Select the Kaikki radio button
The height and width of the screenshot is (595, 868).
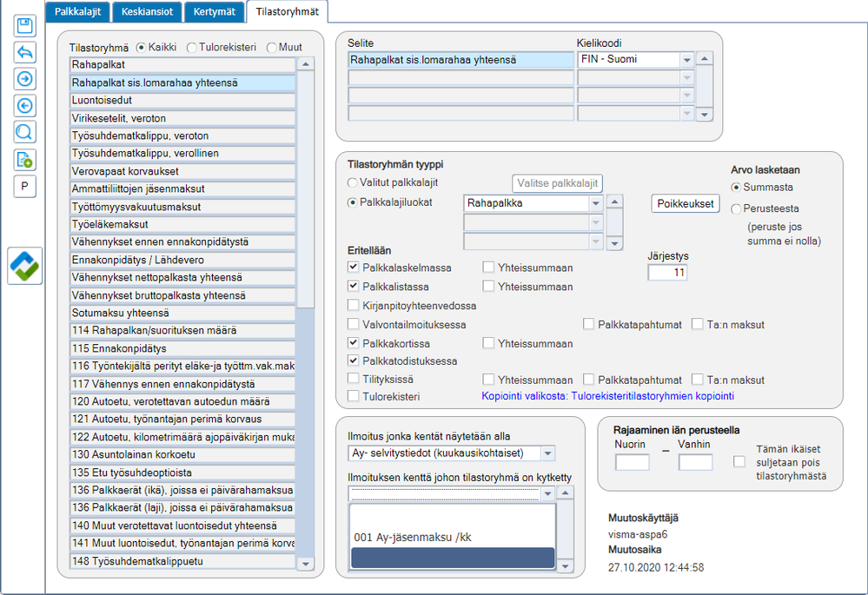141,48
